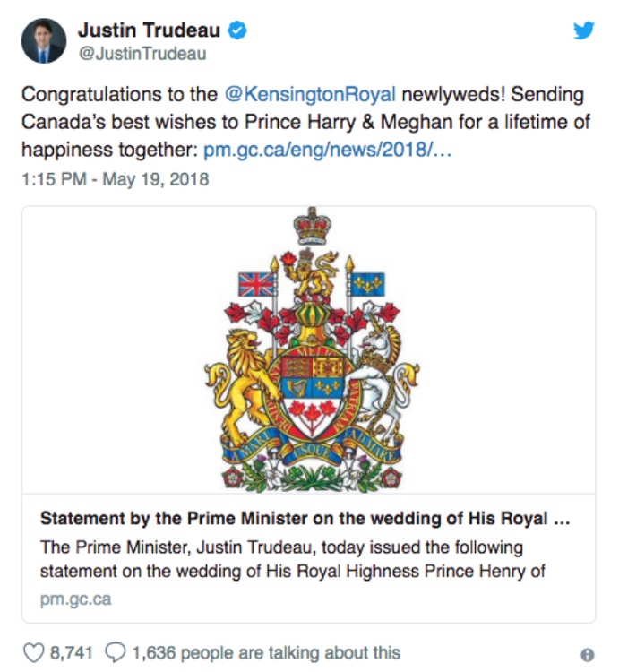The height and width of the screenshot is (672, 619).
Task: Click Justin Trudeau's profile avatar photo
Action: tap(44, 41)
